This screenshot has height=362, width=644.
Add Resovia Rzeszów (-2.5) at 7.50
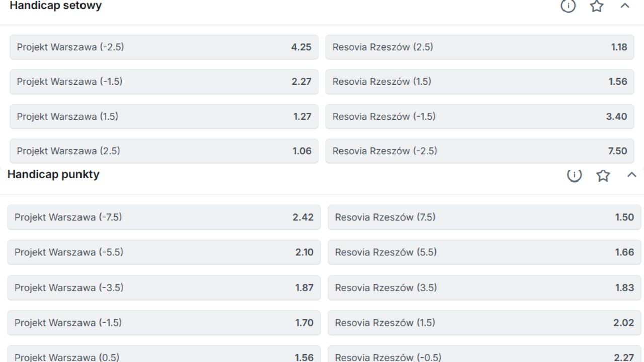tap(479, 151)
